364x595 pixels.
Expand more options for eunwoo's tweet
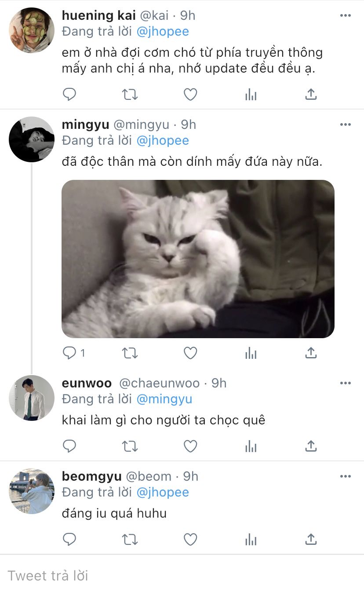click(346, 383)
